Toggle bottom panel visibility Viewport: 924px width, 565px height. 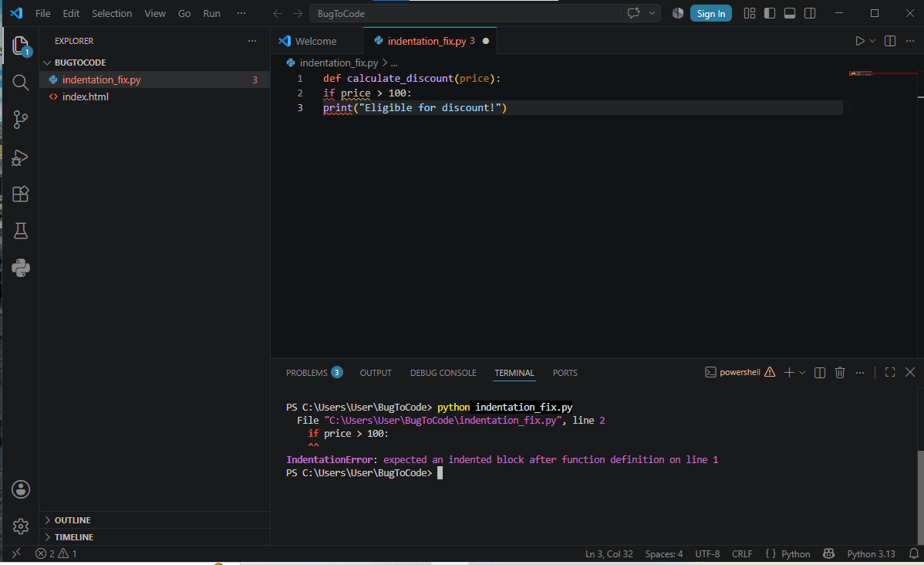click(790, 13)
